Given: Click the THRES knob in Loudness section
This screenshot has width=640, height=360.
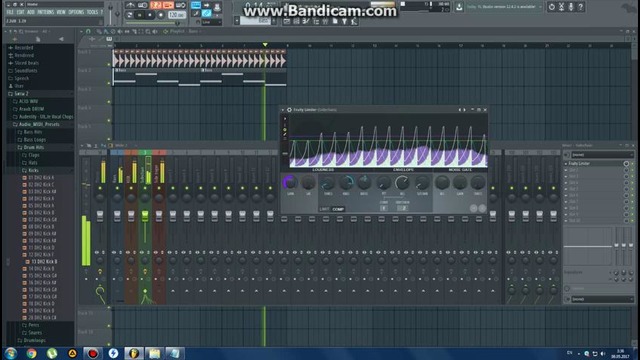Looking at the screenshot, I should coord(327,182).
